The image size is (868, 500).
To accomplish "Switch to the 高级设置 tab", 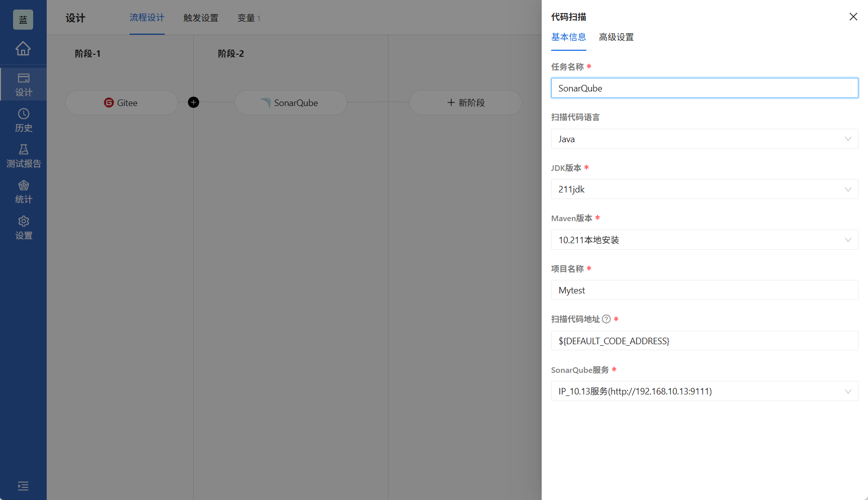I will (x=616, y=37).
